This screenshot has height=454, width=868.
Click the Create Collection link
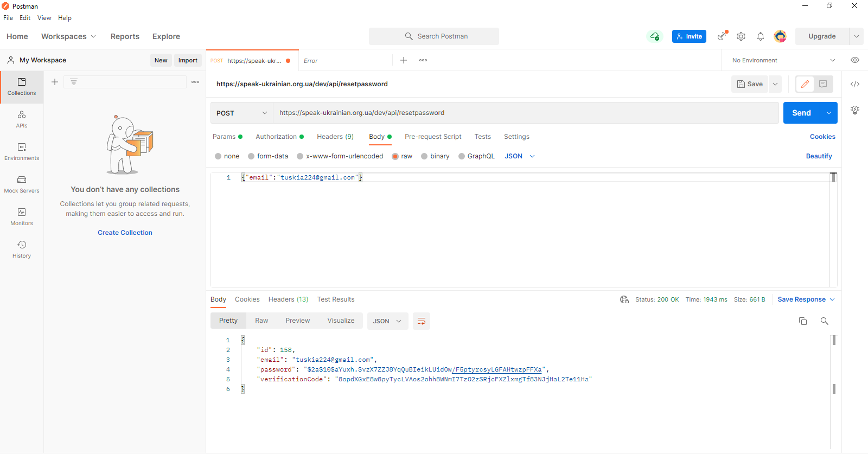[x=125, y=233]
